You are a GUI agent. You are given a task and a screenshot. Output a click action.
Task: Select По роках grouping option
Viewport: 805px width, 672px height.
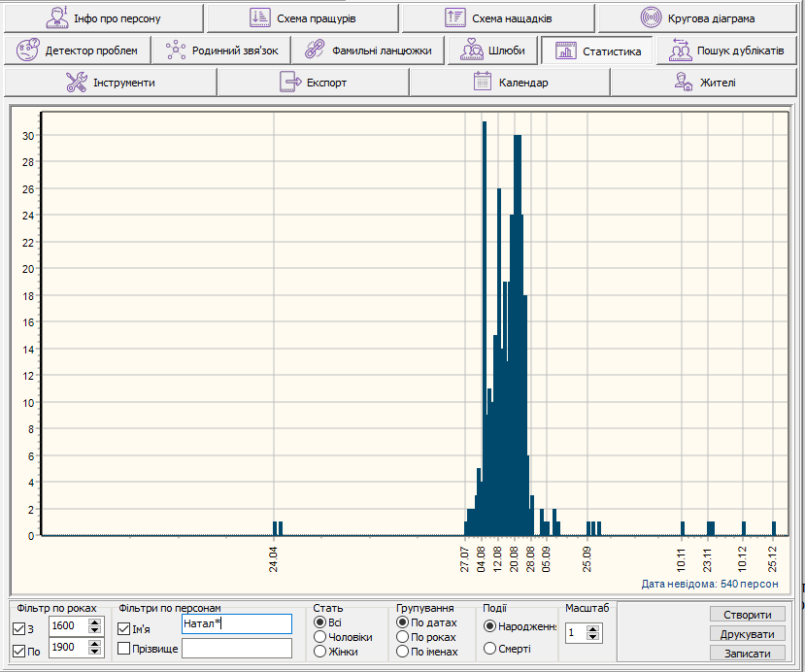pos(403,637)
